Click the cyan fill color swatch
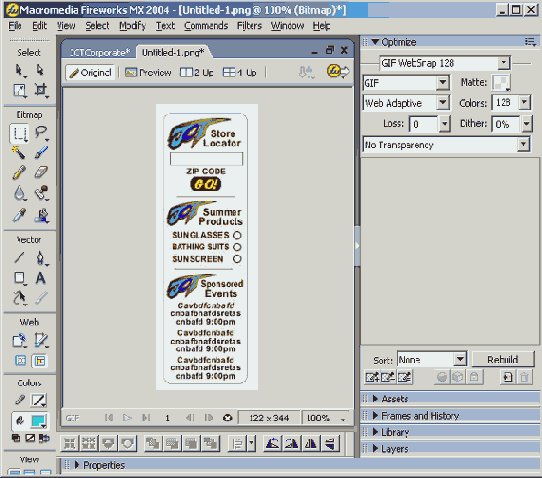Screen dimensions: 542x478 point(38,421)
